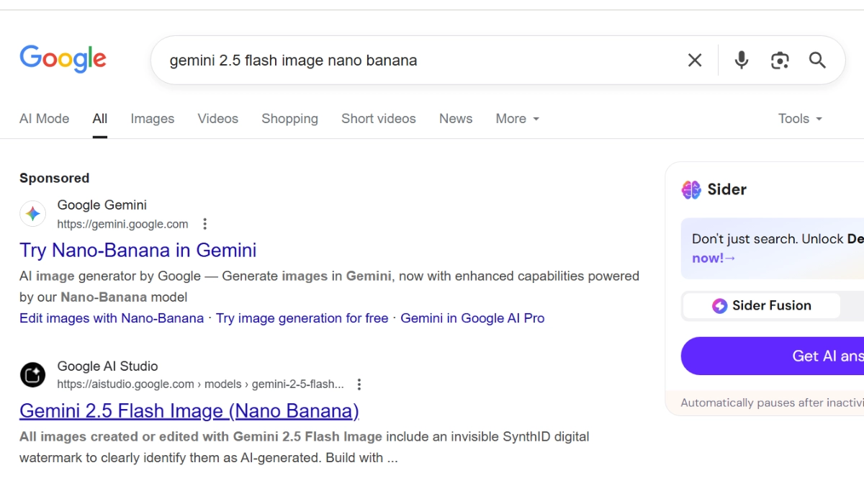Clear the search query with the X icon
The width and height of the screenshot is (864, 504).
pos(694,60)
